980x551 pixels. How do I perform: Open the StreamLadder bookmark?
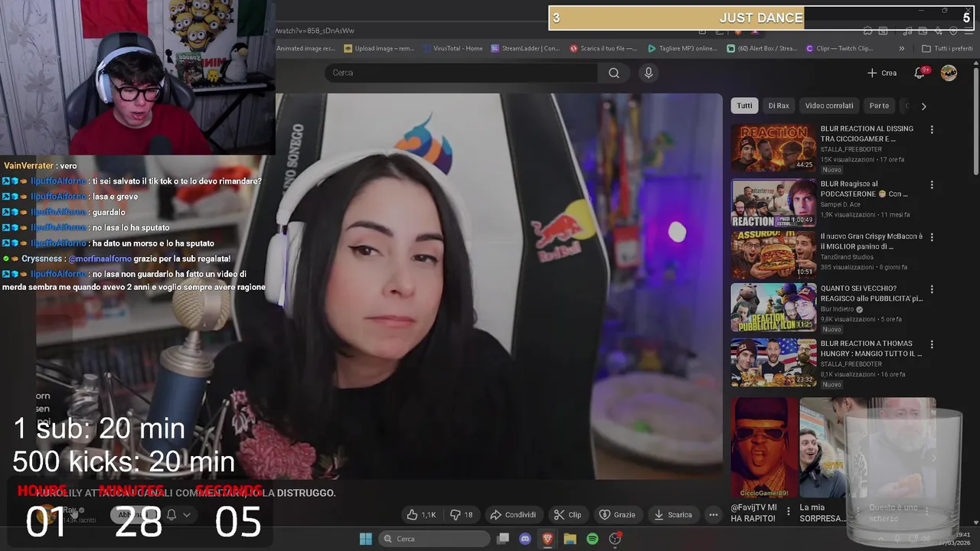tap(525, 48)
